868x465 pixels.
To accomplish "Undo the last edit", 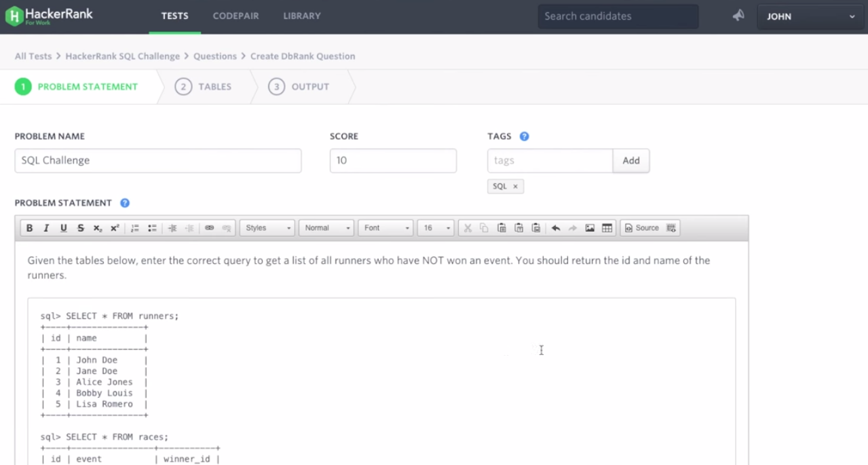I will tap(556, 228).
